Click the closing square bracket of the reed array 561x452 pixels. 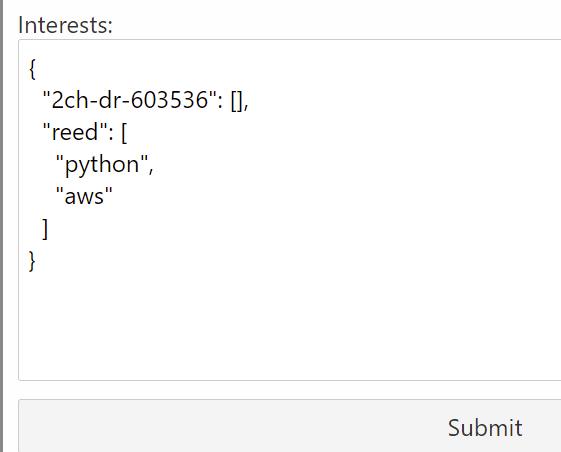click(x=45, y=229)
